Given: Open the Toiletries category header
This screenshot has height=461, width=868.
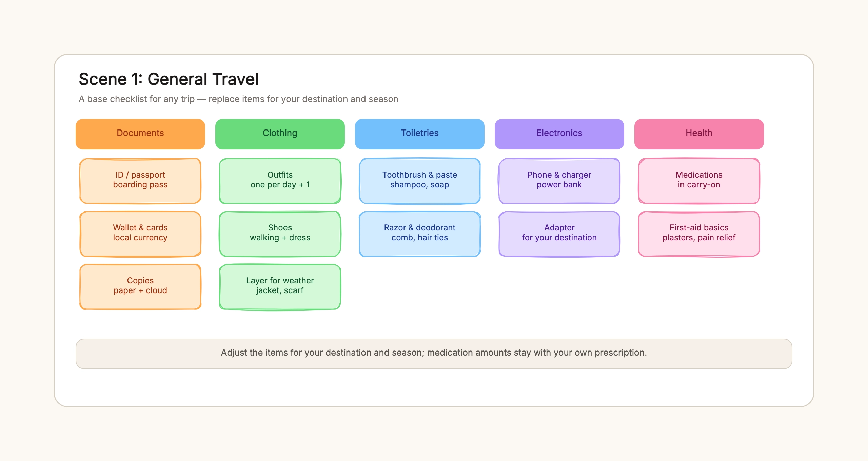Looking at the screenshot, I should (x=420, y=134).
